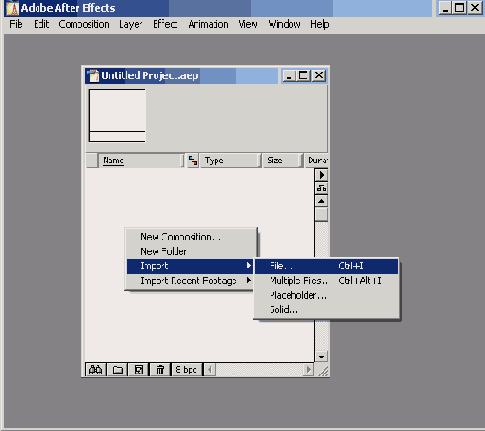Screen dimensions: 485x431
Task: Open the Animation menu
Action: 208,24
